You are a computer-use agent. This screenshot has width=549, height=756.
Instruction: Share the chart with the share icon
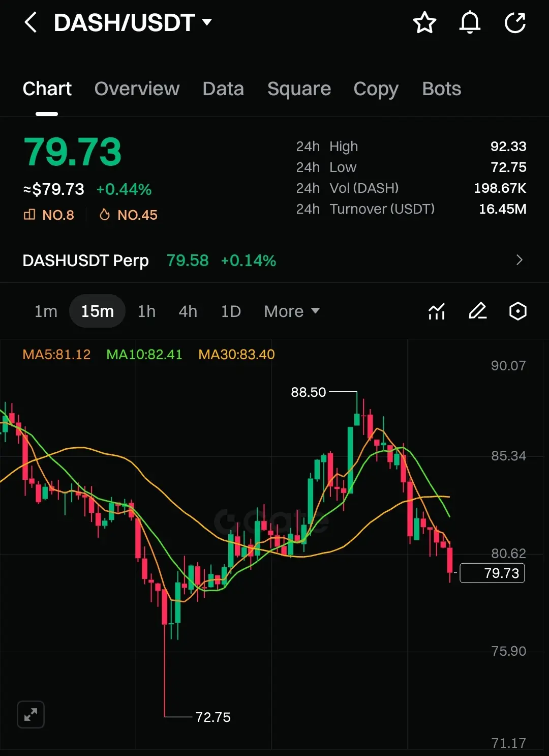tap(515, 23)
